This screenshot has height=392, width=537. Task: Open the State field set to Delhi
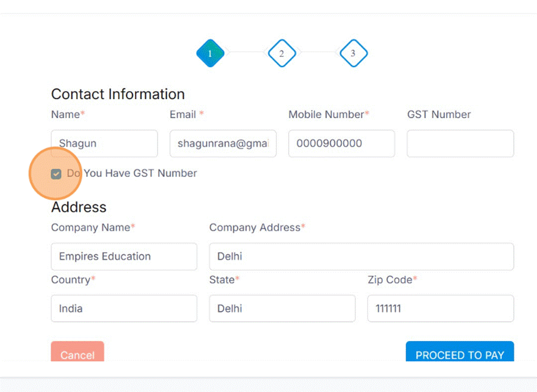[282, 309]
